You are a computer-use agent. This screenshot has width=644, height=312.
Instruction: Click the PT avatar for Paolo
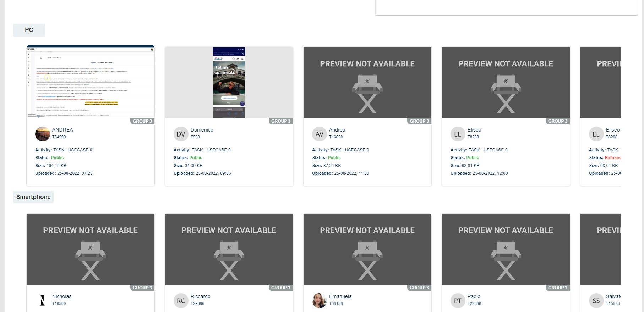click(458, 301)
